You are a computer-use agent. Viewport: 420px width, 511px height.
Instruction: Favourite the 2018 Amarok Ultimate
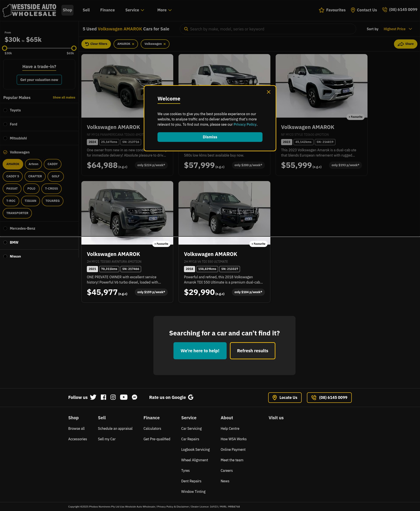pyautogui.click(x=258, y=244)
